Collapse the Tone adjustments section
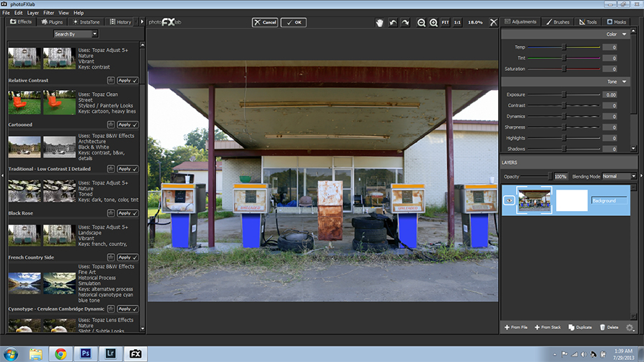644x362 pixels. (x=625, y=82)
